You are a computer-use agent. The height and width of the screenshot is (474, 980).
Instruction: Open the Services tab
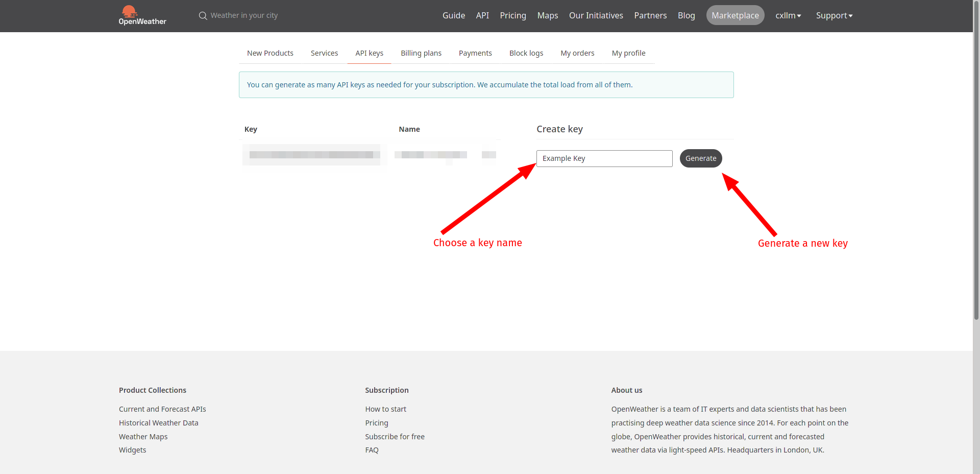pos(324,53)
